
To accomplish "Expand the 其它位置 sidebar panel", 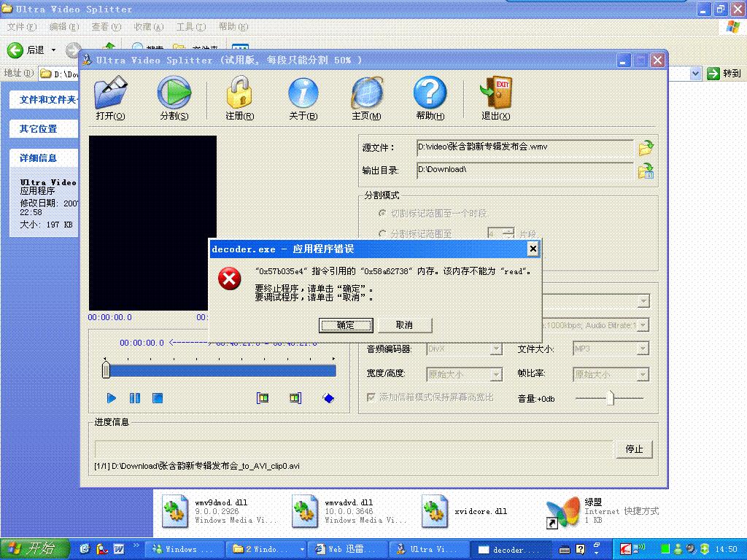I will tap(44, 128).
